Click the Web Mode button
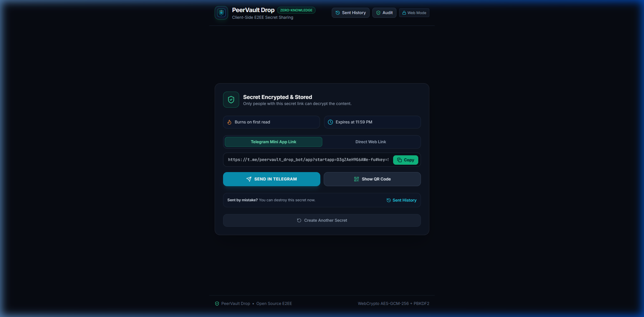Viewport: 644px width, 317px height. point(414,13)
